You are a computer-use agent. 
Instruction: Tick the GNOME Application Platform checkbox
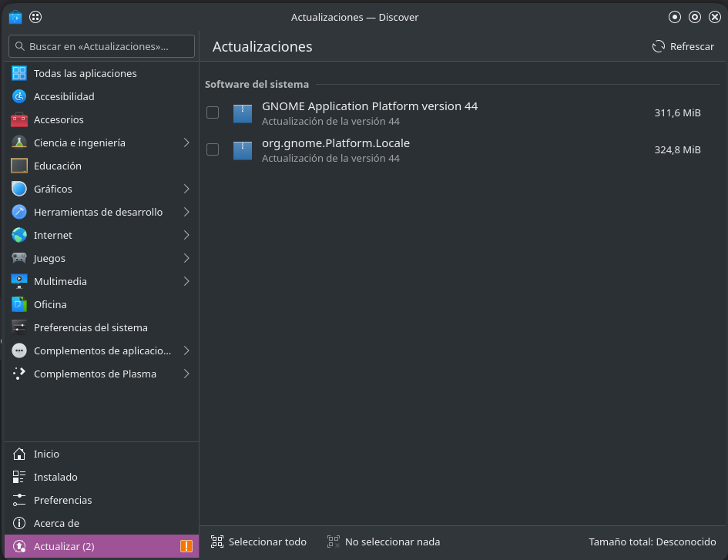pos(213,112)
